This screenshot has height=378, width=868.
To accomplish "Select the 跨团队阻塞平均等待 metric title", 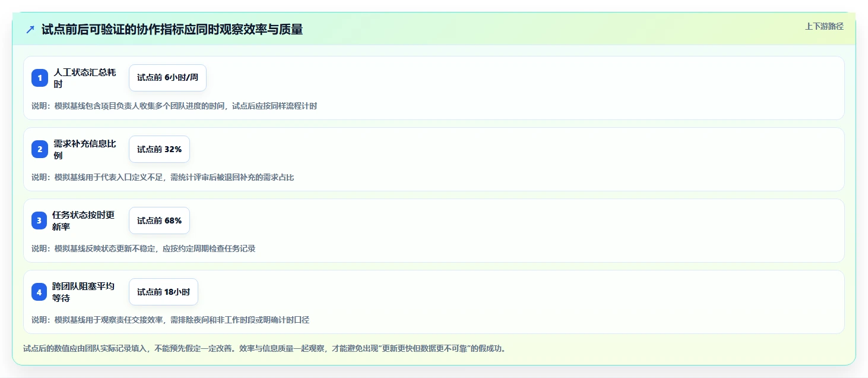I will coord(84,292).
